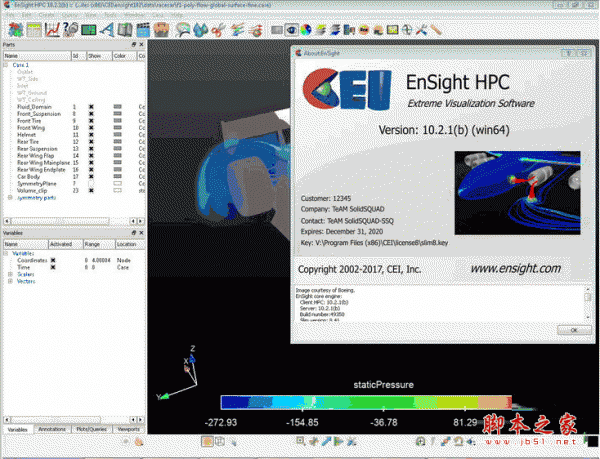
Task: Collapse the Case 1 tree node
Action: point(6,65)
